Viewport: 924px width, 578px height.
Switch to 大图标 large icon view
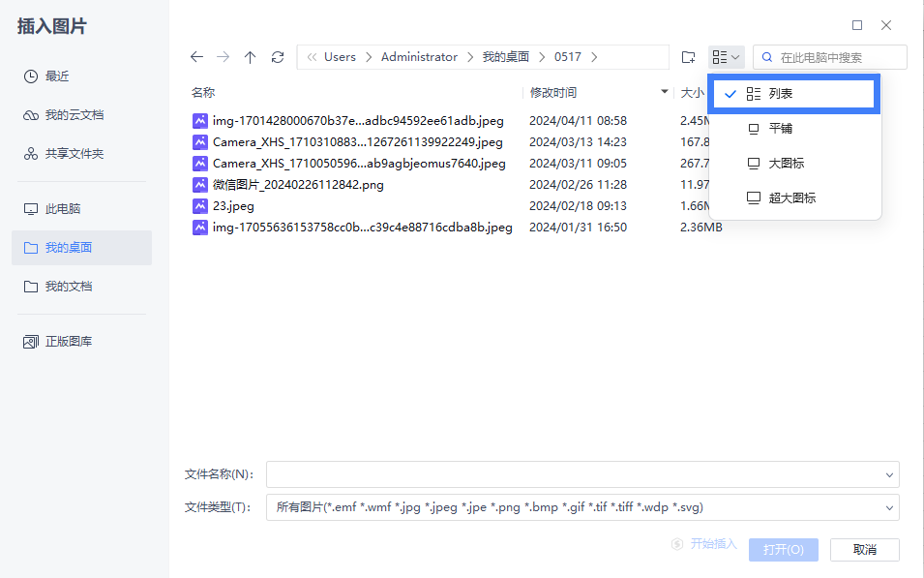[786, 163]
